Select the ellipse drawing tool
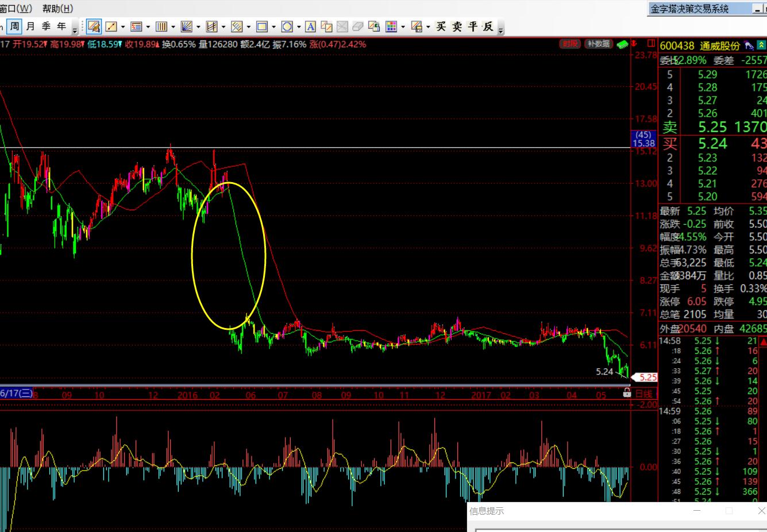 [287, 26]
